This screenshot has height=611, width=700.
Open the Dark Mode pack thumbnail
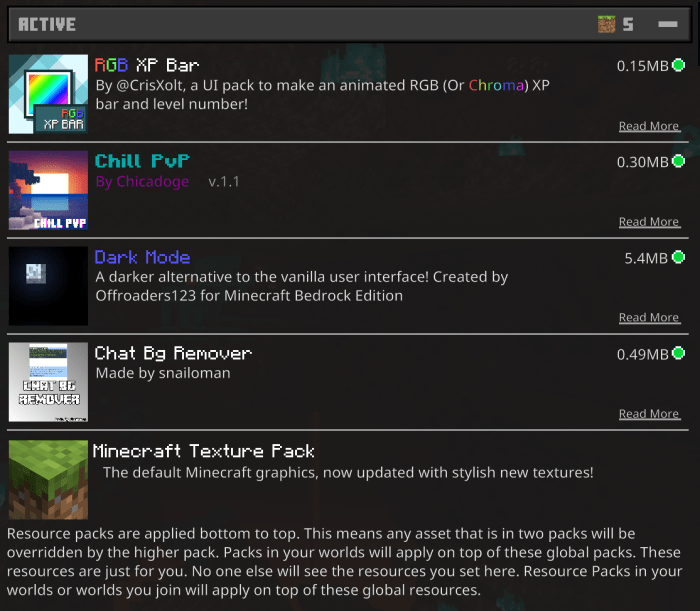tap(48, 286)
